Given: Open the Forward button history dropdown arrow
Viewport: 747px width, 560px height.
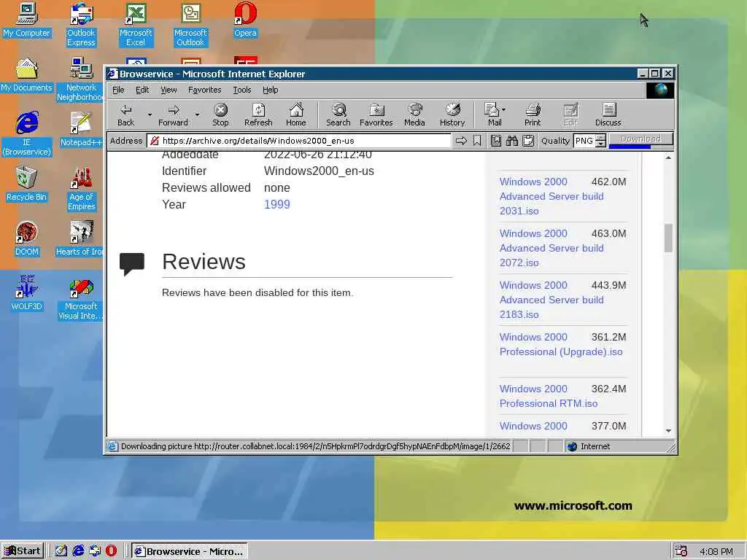Looking at the screenshot, I should pos(197,114).
